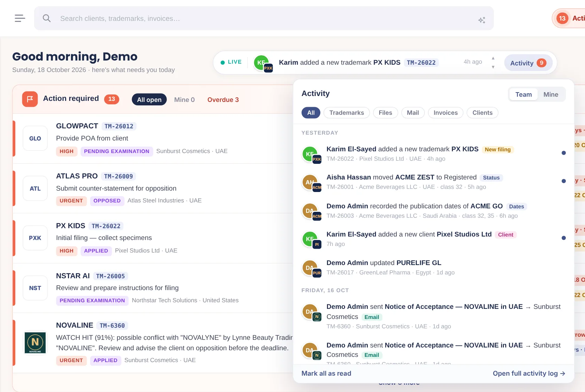
Task: Click Karim avatar on PX KIDS activity
Action: pos(310,154)
